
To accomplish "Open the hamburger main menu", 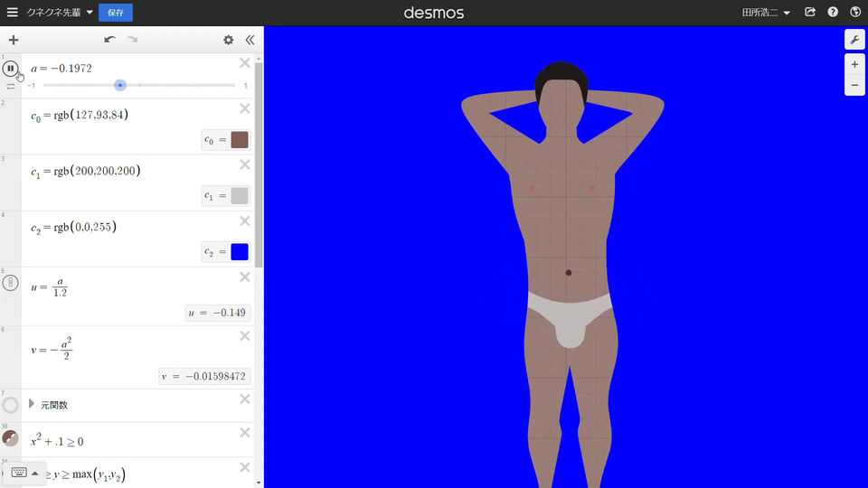I will point(12,13).
